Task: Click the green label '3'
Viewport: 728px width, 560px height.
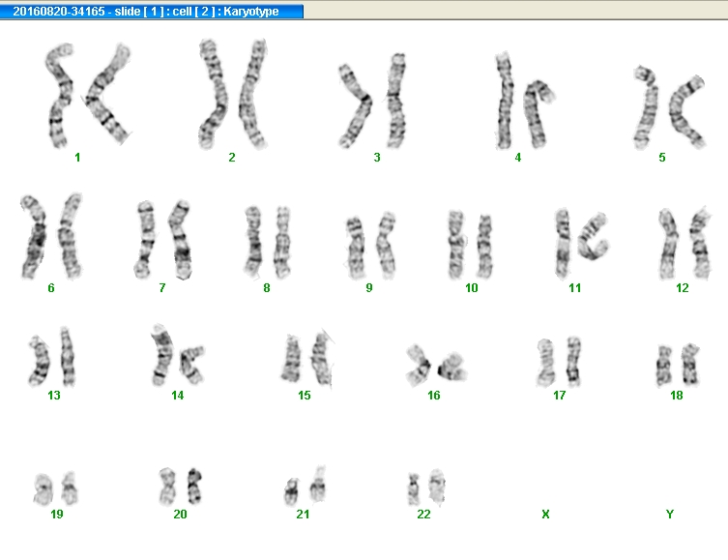Action: click(377, 158)
